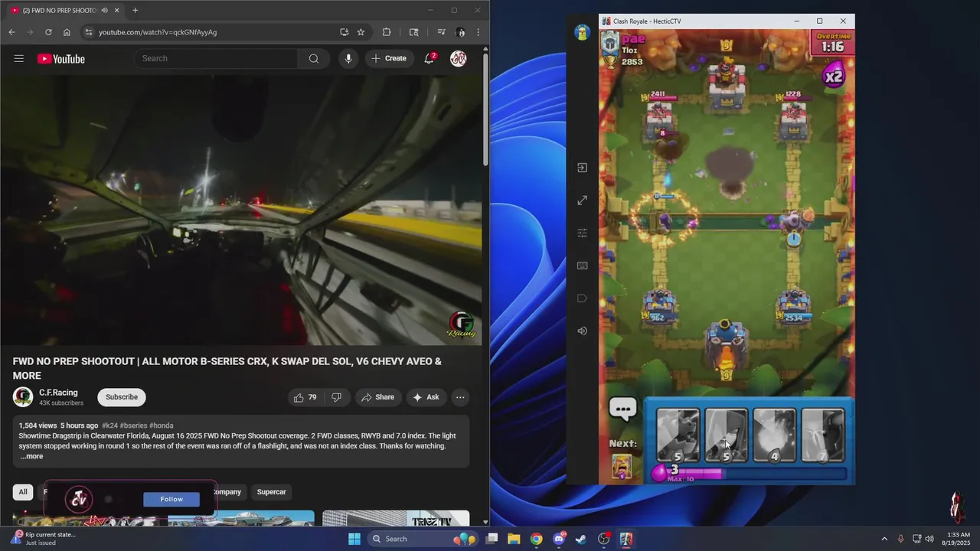980x551 pixels.
Task: Select the Clash Royale card costing 4 elixir
Action: (774, 435)
